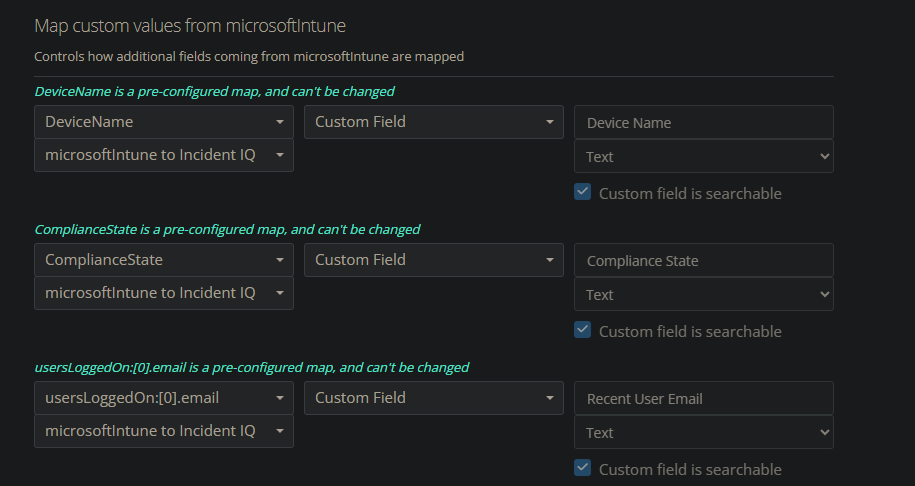Click the chevron arrow on Compliance State Text select
The height and width of the screenshot is (486, 915).
pyautogui.click(x=825, y=294)
